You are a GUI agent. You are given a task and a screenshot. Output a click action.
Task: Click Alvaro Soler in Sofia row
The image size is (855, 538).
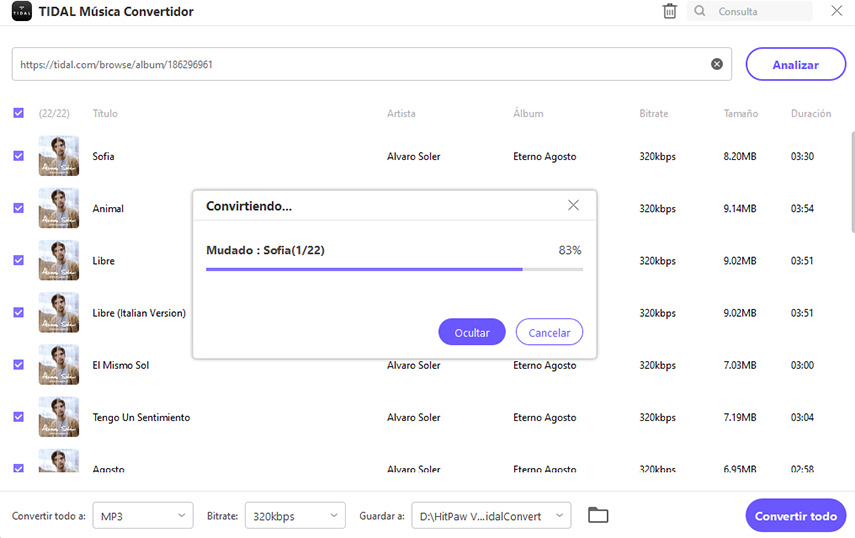(x=413, y=156)
